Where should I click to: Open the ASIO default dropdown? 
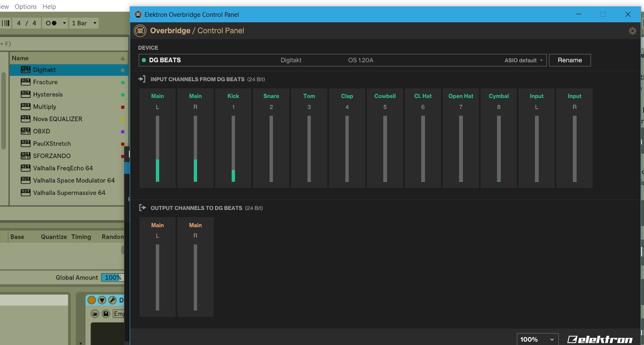[524, 60]
